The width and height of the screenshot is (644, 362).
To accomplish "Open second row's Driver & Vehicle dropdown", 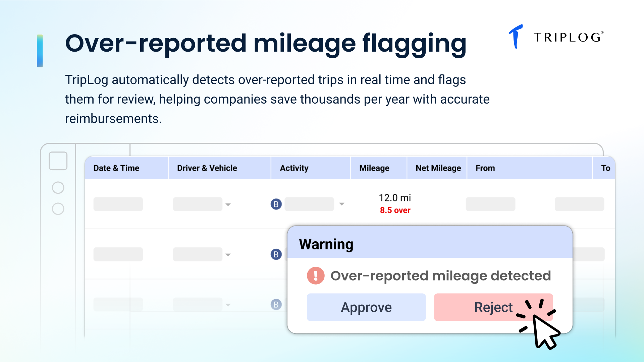I will [228, 255].
